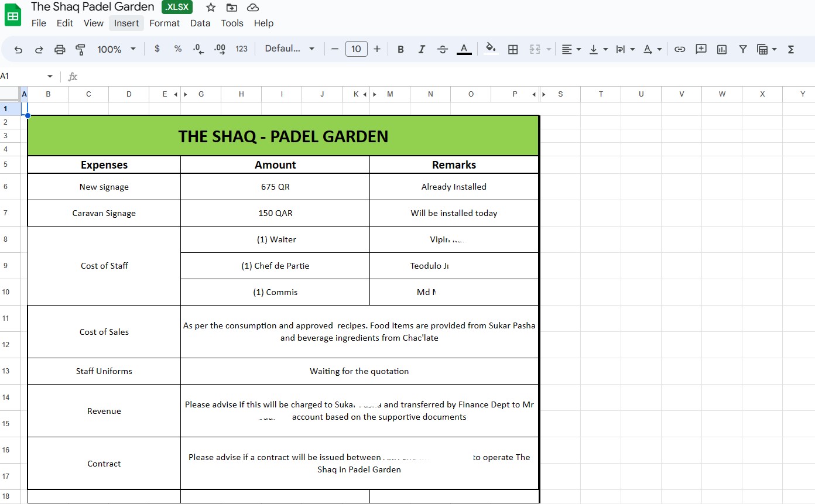
Task: Open the font family Default dropdown
Action: [x=290, y=49]
